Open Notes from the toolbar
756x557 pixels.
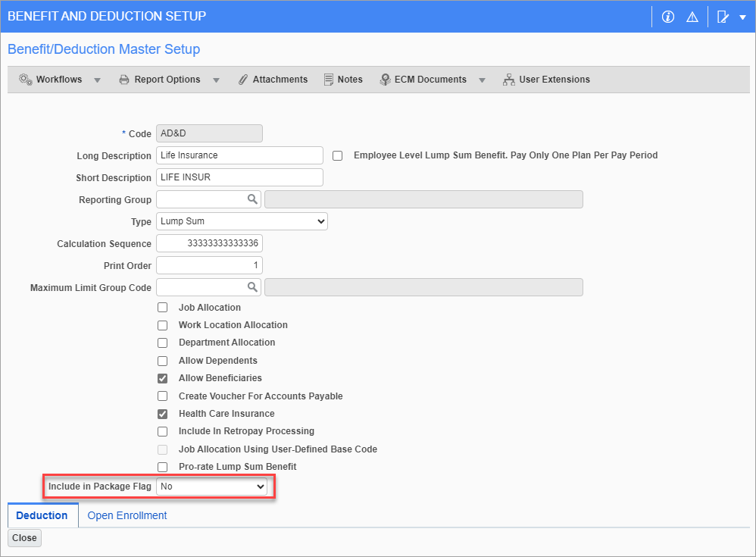[x=343, y=80]
